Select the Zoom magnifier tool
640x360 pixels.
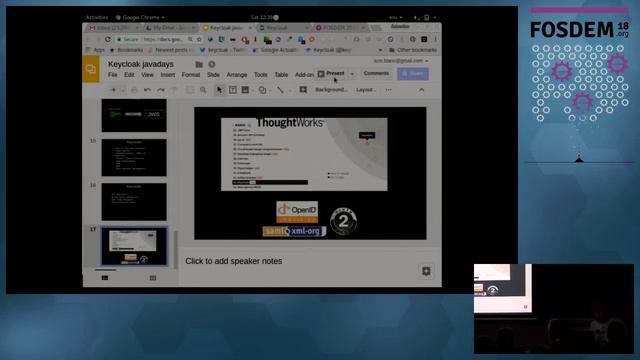coord(203,90)
